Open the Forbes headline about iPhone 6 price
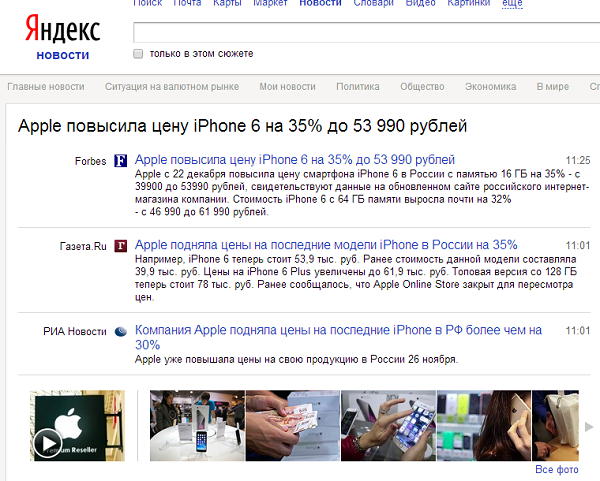The height and width of the screenshot is (481, 600). (294, 160)
